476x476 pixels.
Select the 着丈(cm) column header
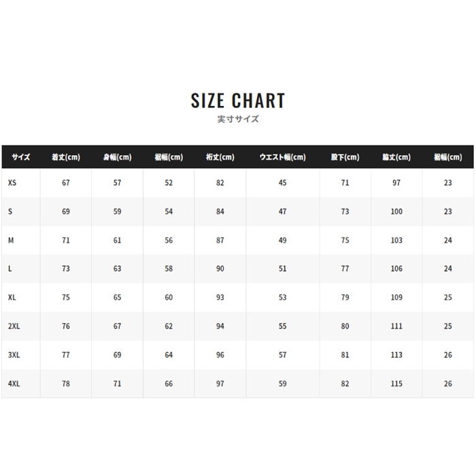click(x=66, y=157)
